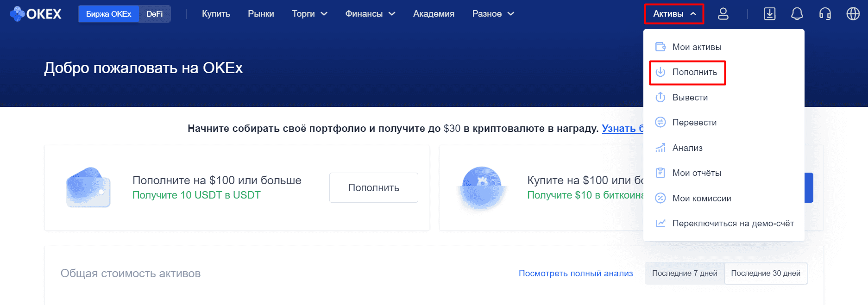Open Рынки in the navigation bar
The height and width of the screenshot is (305, 868).
(261, 14)
